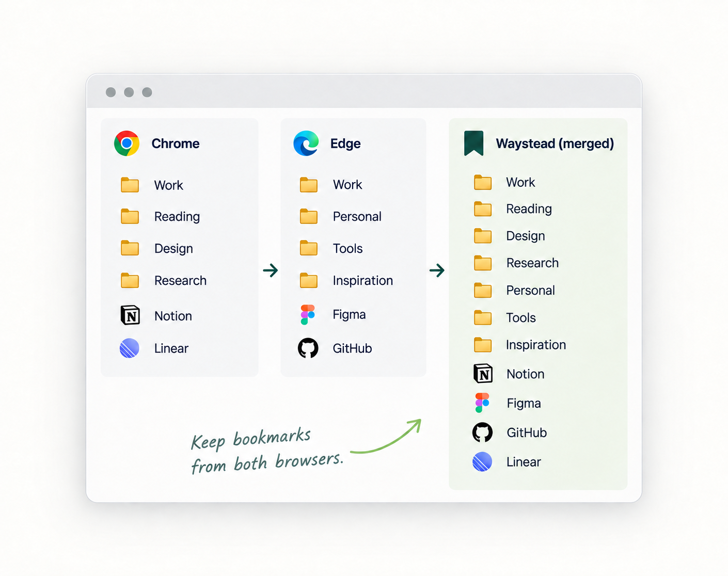Select the Personal folder icon in Waystead panel
Viewport: 728px width, 576px height.
483,290
